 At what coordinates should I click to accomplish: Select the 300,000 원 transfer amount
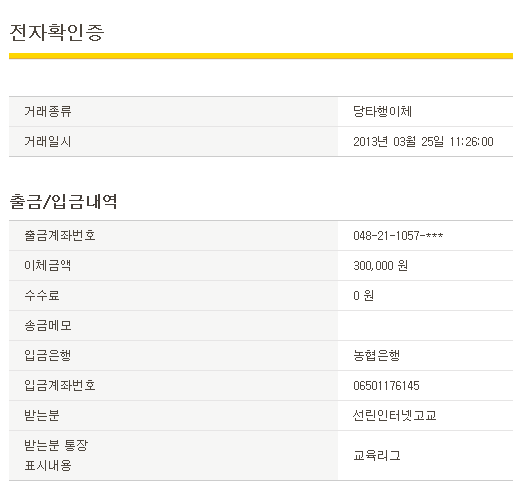pyautogui.click(x=380, y=266)
